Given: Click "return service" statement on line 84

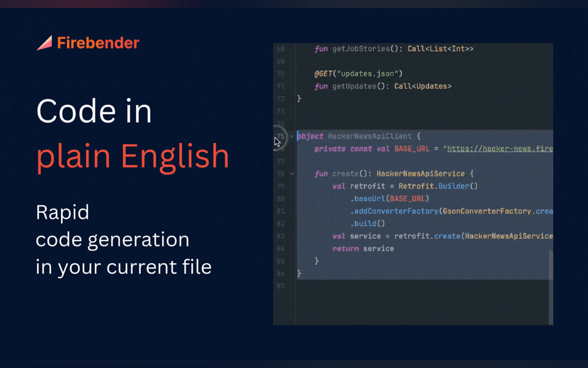Looking at the screenshot, I should pos(363,249).
